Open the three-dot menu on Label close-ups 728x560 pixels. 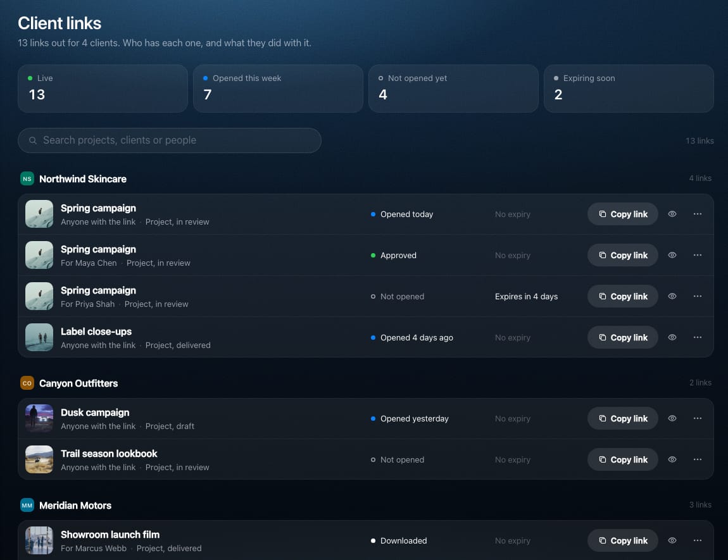coord(698,337)
